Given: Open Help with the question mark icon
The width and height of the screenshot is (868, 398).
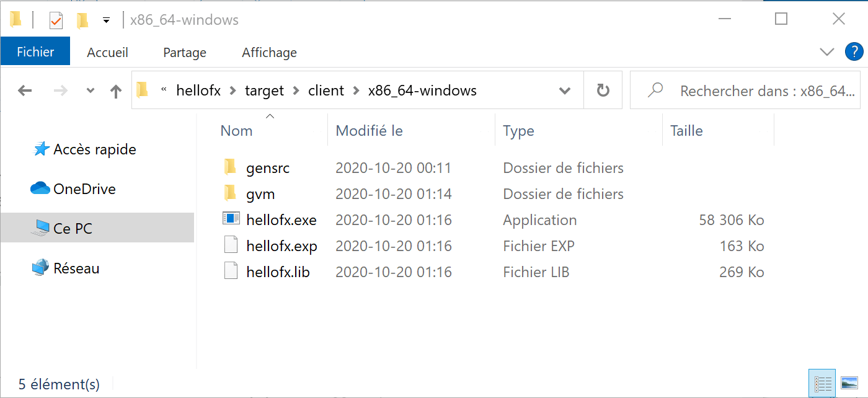Looking at the screenshot, I should [854, 52].
